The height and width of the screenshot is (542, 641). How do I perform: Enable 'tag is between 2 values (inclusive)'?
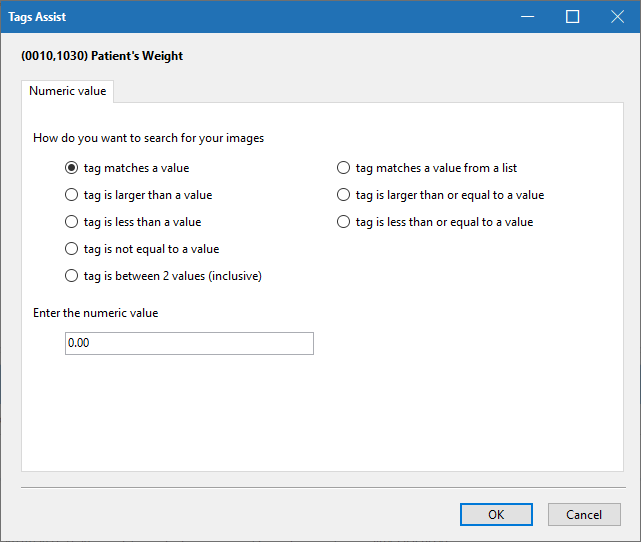pos(72,276)
